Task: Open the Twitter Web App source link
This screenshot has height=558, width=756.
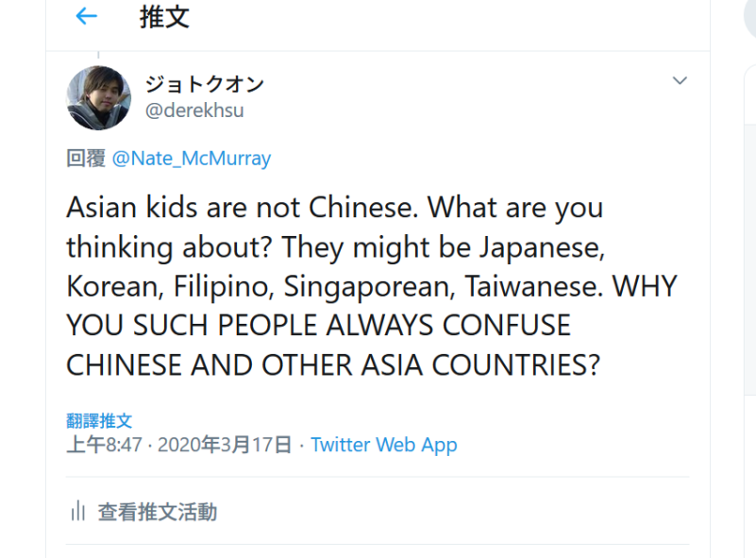Action: (383, 444)
